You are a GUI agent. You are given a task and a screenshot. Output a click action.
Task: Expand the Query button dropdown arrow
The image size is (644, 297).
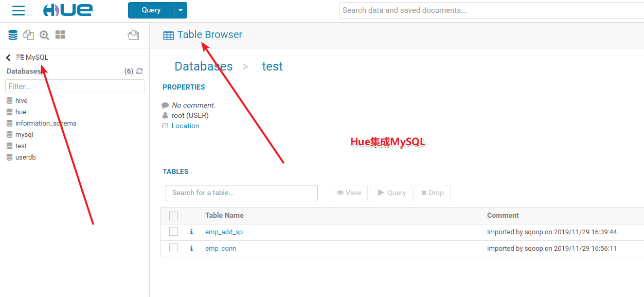[x=181, y=10]
